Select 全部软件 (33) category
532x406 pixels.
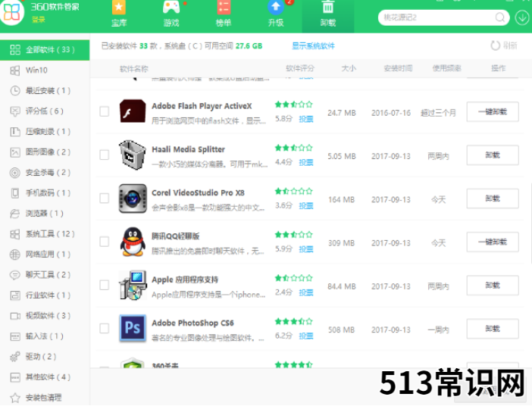click(45, 50)
